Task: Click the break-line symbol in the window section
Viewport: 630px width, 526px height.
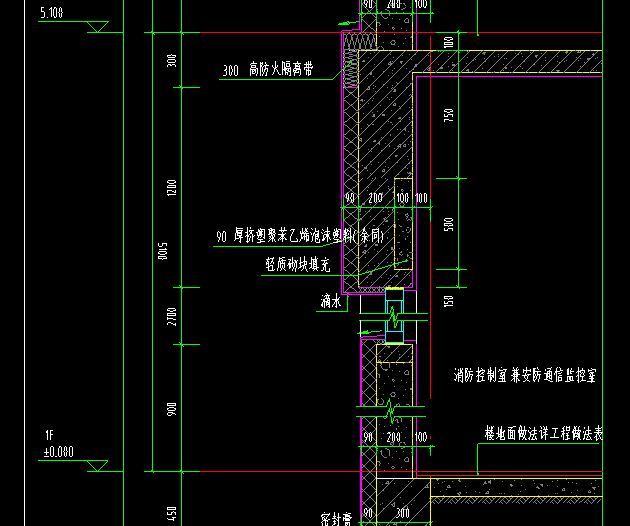Action: coord(394,317)
